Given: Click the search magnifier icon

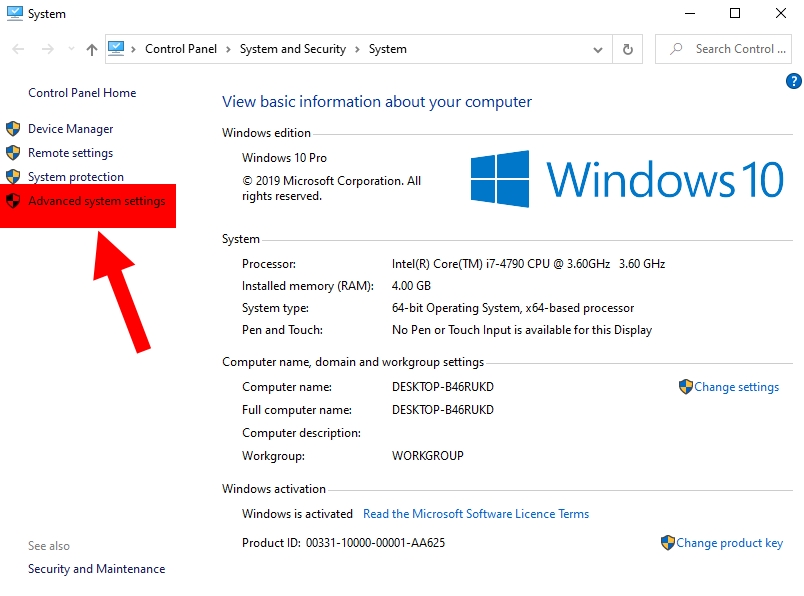Looking at the screenshot, I should [x=676, y=49].
